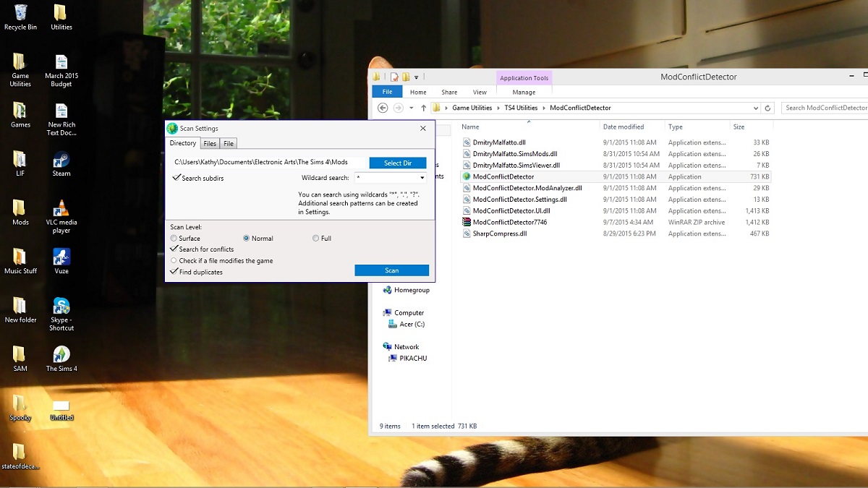Viewport: 868px width, 488px height.
Task: Select the ModConflictDetector7746 WinRAR archive icon
Action: [467, 222]
